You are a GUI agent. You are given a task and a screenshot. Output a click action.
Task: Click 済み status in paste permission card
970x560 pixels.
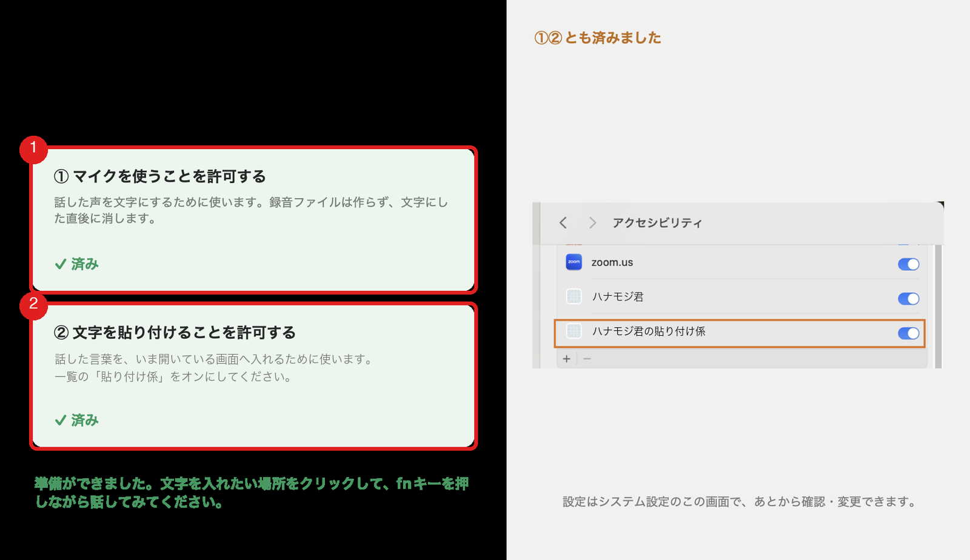77,421
